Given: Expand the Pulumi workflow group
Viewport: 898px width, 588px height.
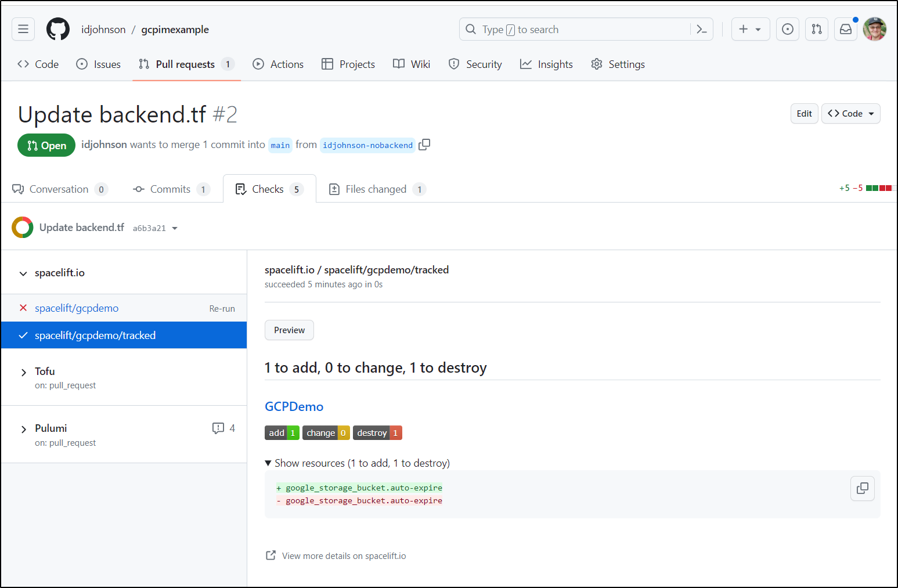Looking at the screenshot, I should 24,430.
